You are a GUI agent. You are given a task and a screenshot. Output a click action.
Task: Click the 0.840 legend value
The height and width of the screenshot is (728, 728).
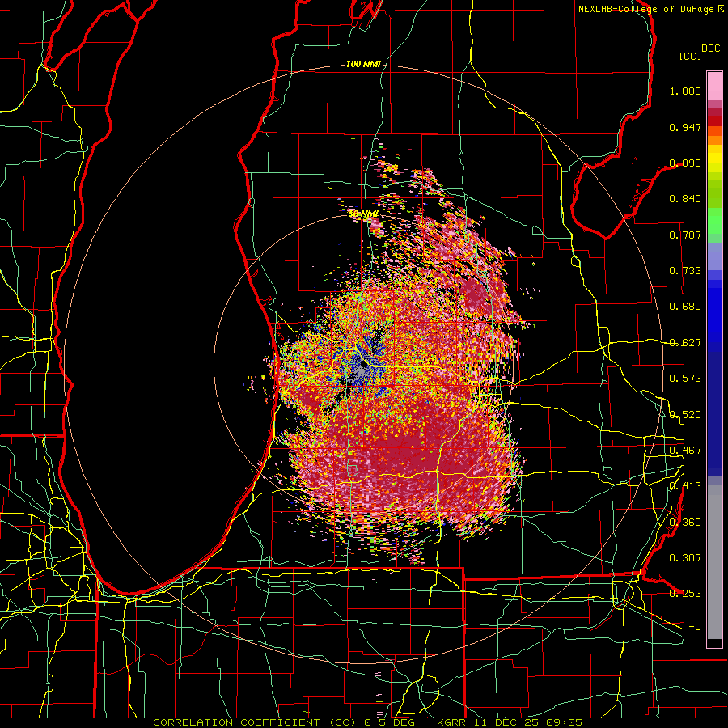[685, 199]
